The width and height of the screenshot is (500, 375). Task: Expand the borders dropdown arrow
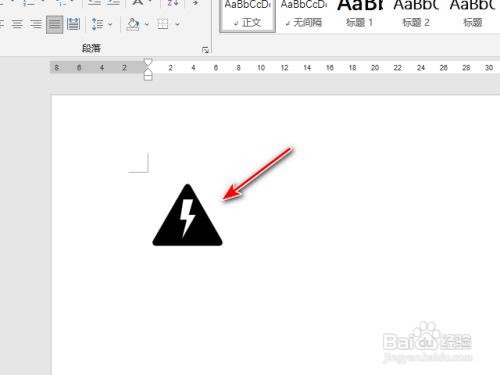click(177, 24)
